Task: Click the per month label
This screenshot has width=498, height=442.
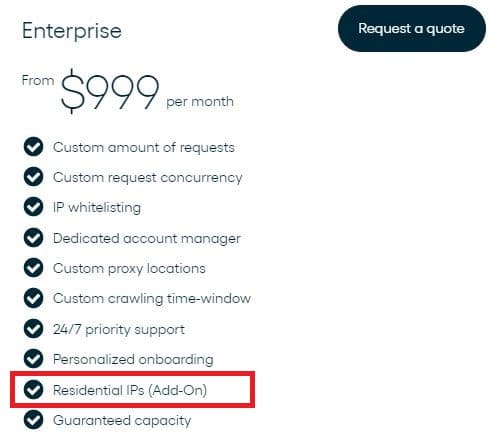Action: 200,102
